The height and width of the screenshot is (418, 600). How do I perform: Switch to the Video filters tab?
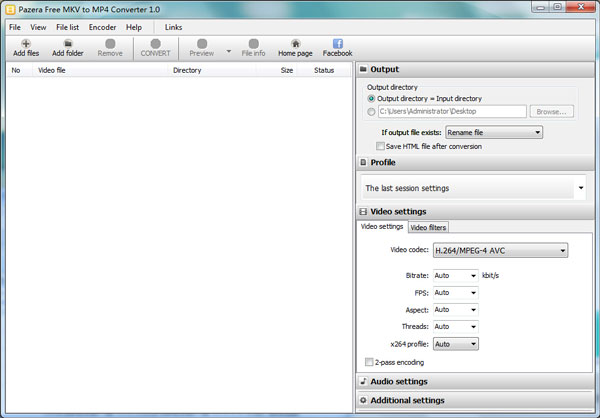point(428,227)
